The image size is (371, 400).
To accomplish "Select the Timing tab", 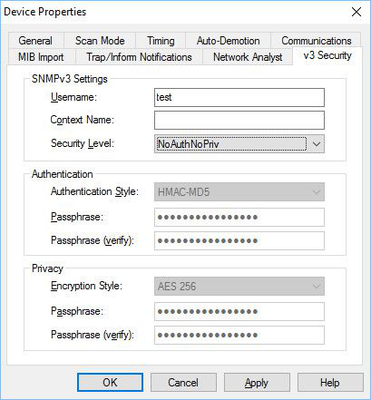I will tap(161, 41).
